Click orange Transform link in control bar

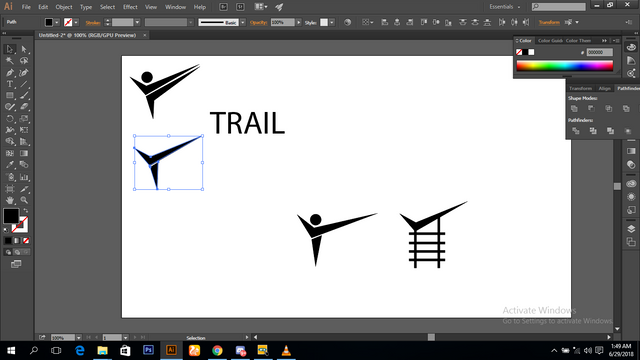pos(549,22)
